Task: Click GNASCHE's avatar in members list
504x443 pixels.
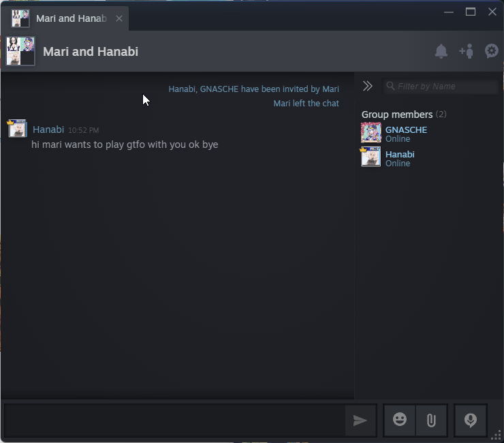Action: coord(371,132)
